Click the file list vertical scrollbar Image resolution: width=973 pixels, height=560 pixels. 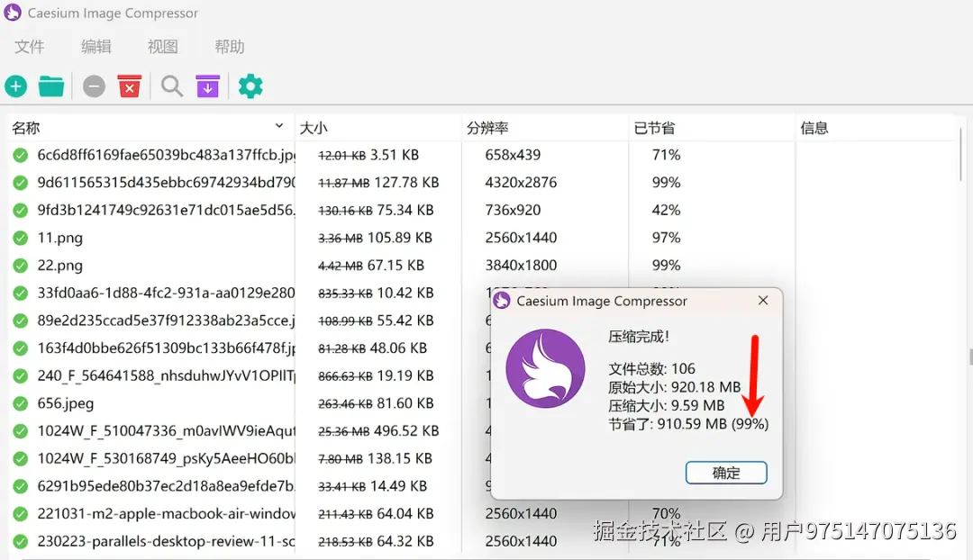[960, 155]
